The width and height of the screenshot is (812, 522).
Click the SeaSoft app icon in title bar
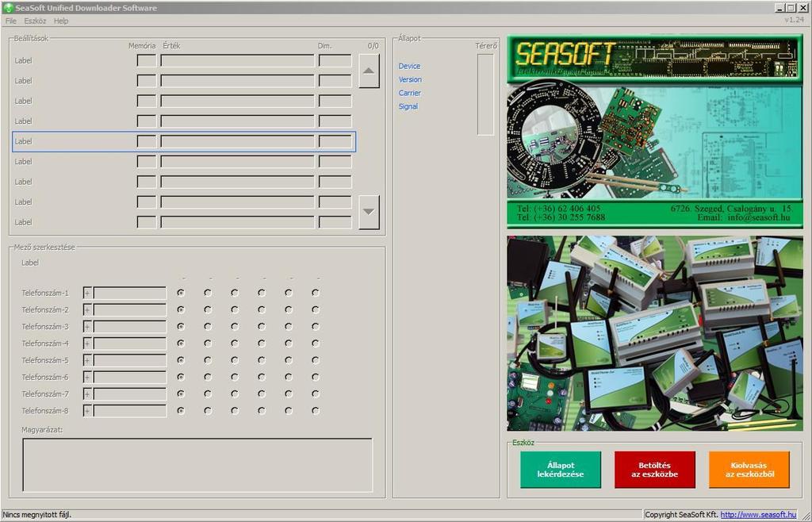coord(8,8)
